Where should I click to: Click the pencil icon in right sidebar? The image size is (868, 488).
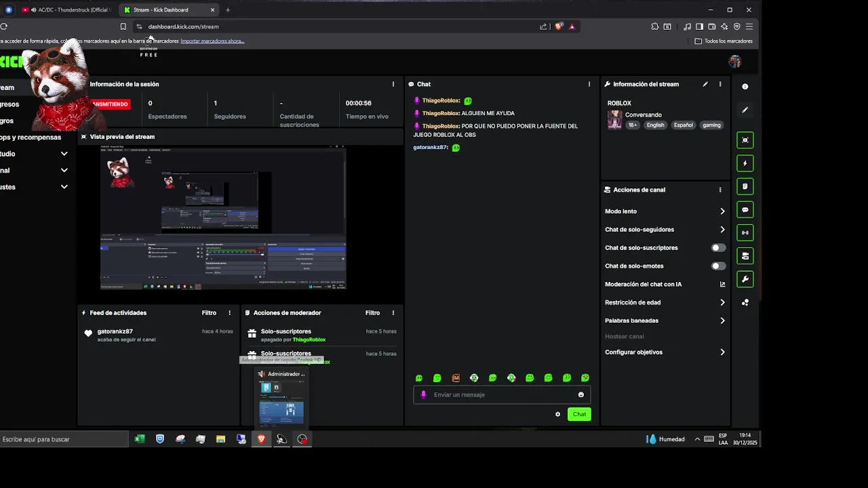[x=745, y=110]
